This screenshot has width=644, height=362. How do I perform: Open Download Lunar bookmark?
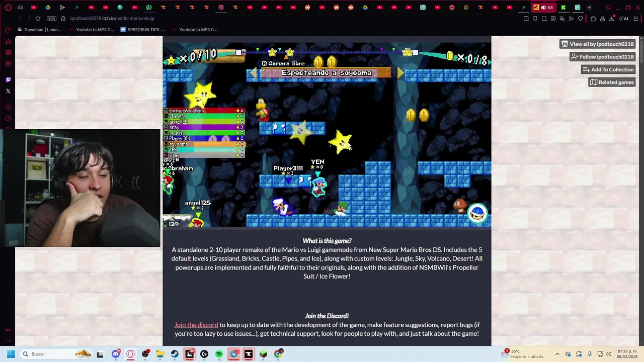tap(39, 30)
